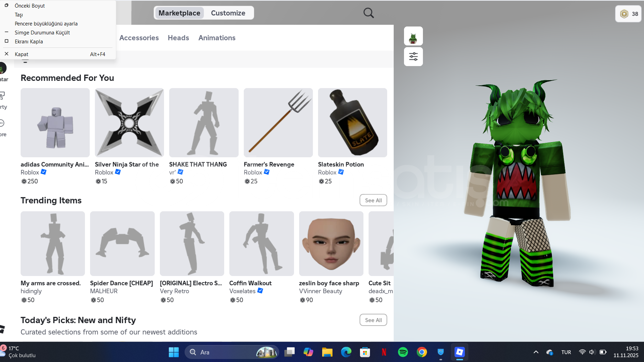Open the TUR keyboard language switcher

coord(566,352)
